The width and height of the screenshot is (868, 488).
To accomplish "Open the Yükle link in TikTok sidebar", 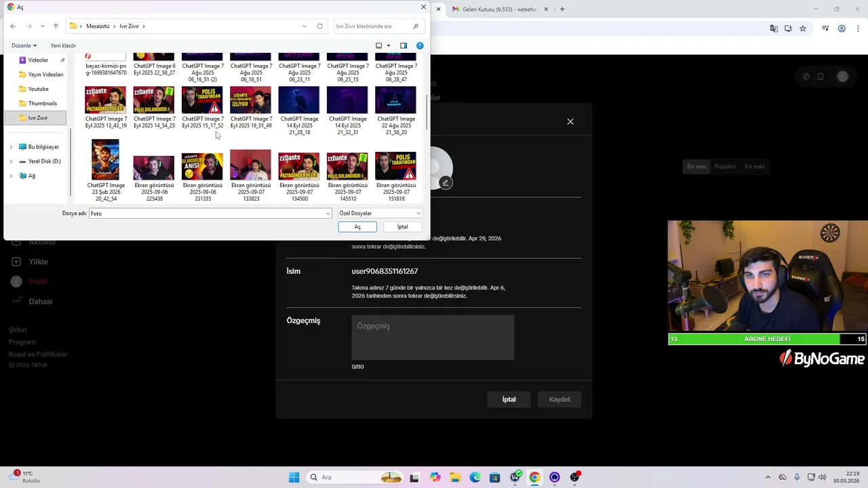I will [x=38, y=262].
